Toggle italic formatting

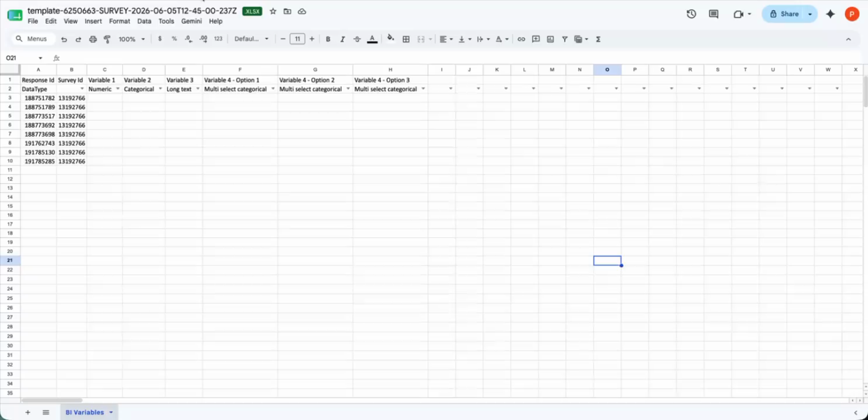pyautogui.click(x=342, y=39)
